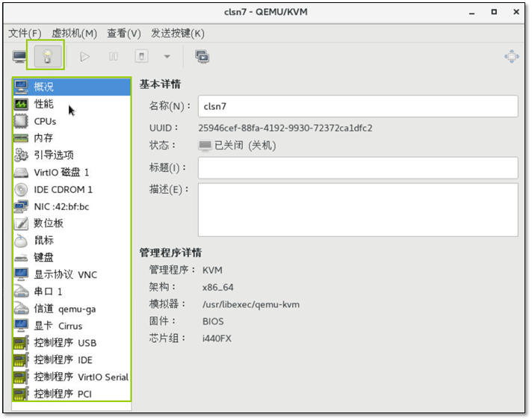
Task: Open the 查看(V) menu
Action: (x=124, y=33)
